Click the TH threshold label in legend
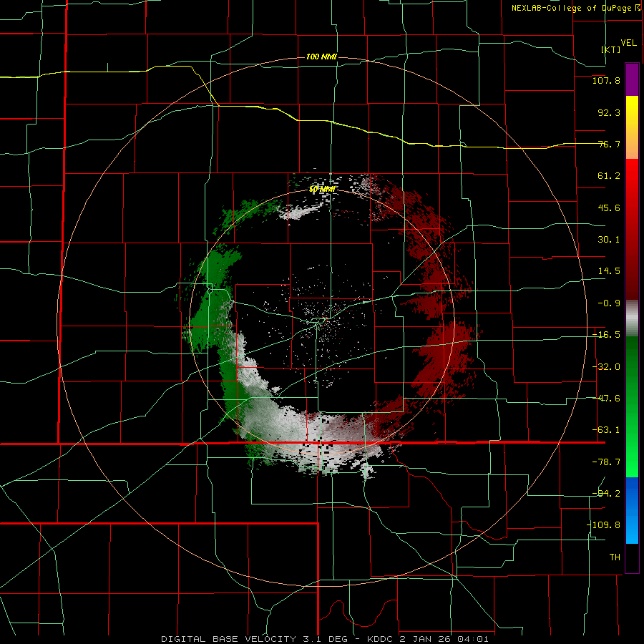This screenshot has height=644, width=644. (615, 557)
